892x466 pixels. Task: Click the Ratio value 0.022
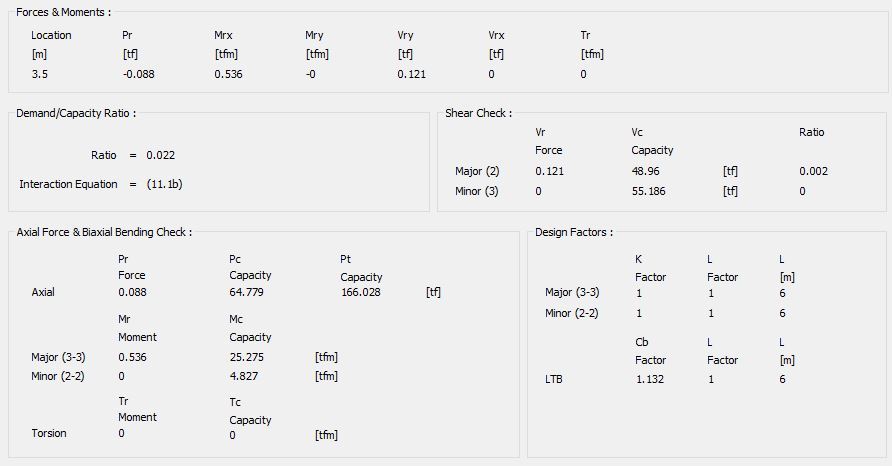click(160, 155)
